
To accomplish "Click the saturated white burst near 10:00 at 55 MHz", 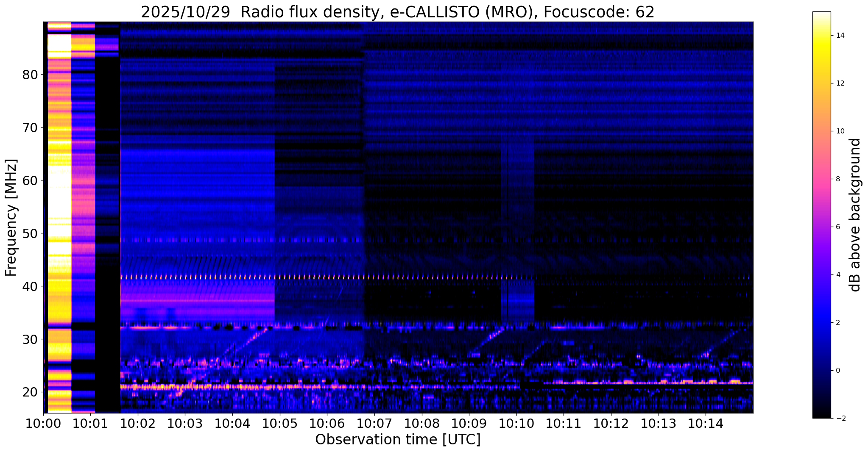I will (59, 207).
